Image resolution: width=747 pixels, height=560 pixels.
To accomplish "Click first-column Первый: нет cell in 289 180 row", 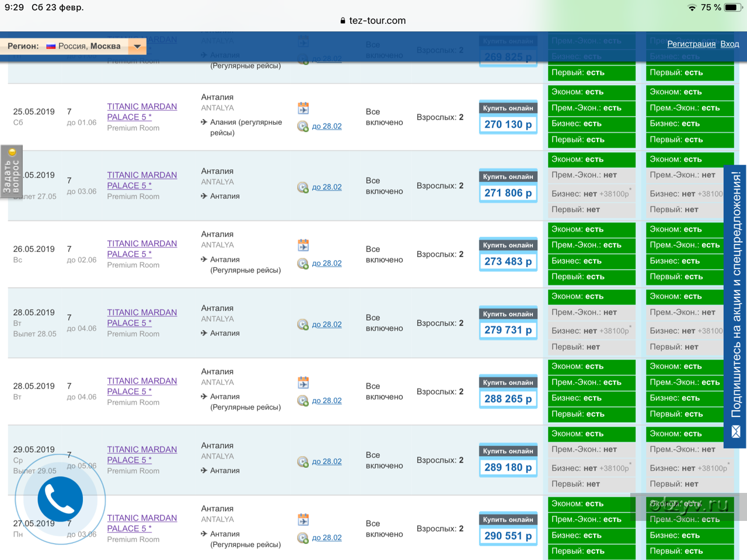I will point(592,484).
